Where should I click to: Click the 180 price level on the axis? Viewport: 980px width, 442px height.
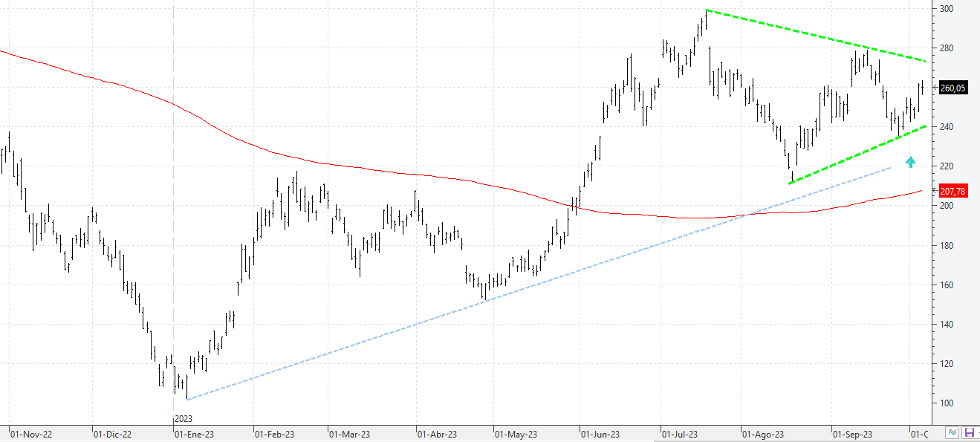tap(947, 246)
